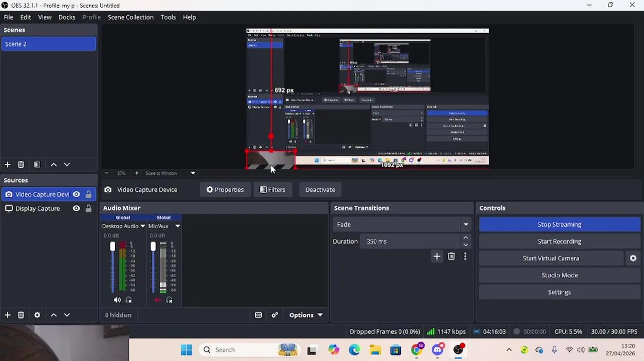This screenshot has height=361, width=644.
Task: Move scene down arrow in Scenes panel
Action: coord(67,164)
